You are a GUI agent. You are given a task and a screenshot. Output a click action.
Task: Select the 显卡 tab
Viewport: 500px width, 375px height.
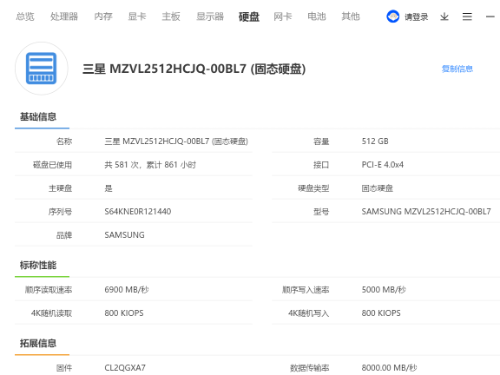137,16
